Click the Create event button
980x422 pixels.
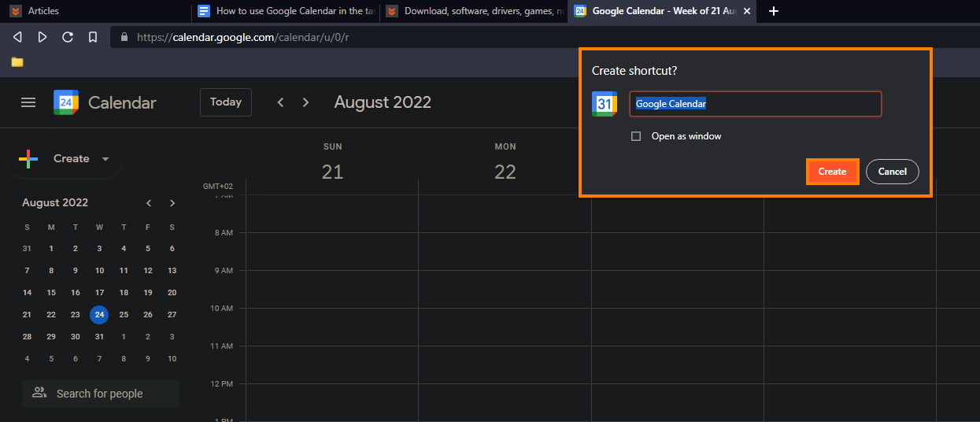tap(64, 159)
